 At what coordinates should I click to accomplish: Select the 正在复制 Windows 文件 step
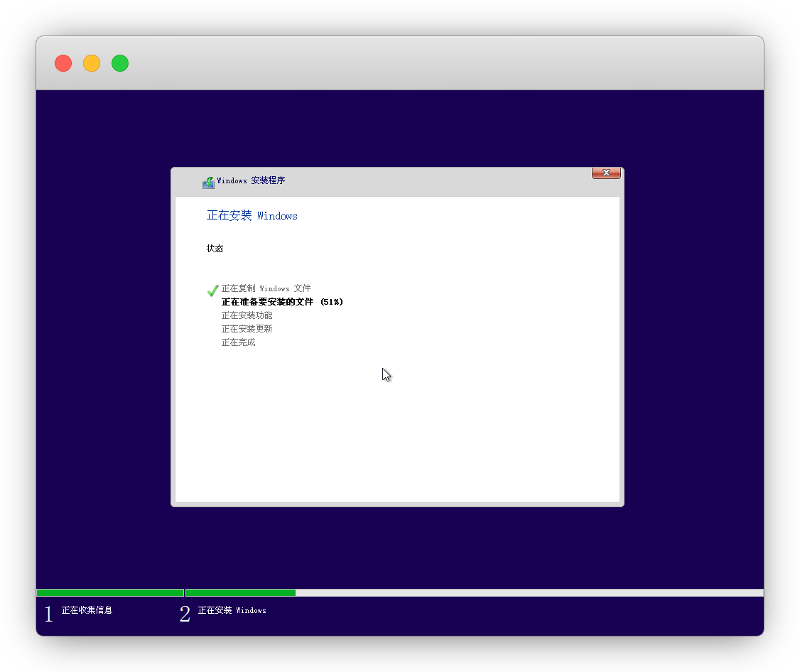click(x=266, y=289)
